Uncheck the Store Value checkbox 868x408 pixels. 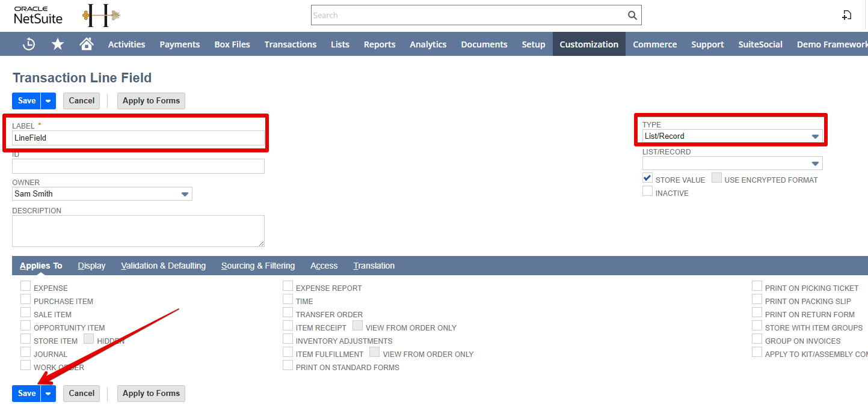[x=647, y=178]
